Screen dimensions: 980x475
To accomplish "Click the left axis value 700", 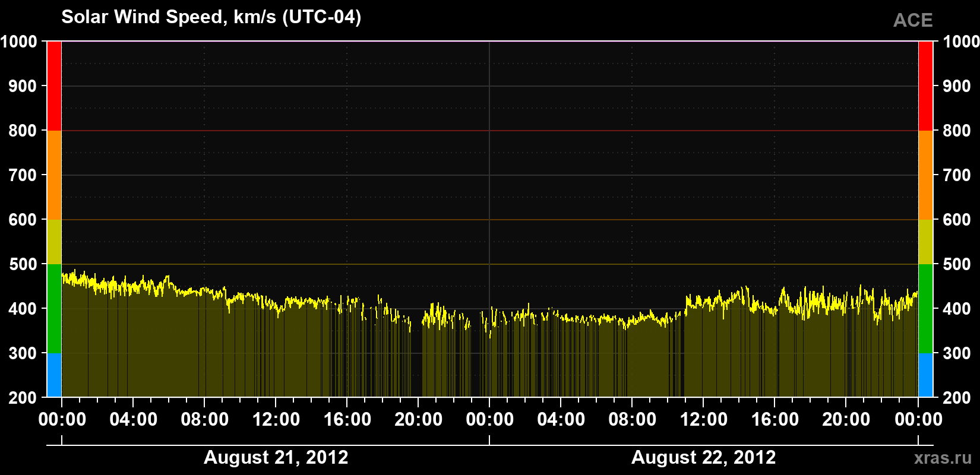I will click(x=23, y=175).
